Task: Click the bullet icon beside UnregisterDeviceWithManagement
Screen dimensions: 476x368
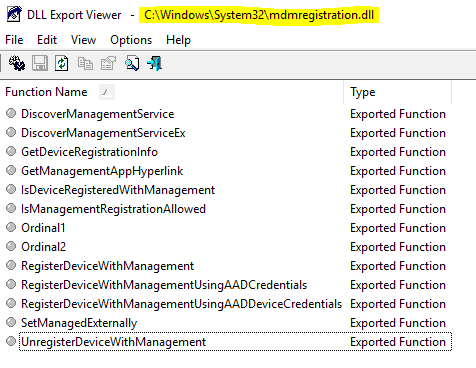Action: (11, 341)
